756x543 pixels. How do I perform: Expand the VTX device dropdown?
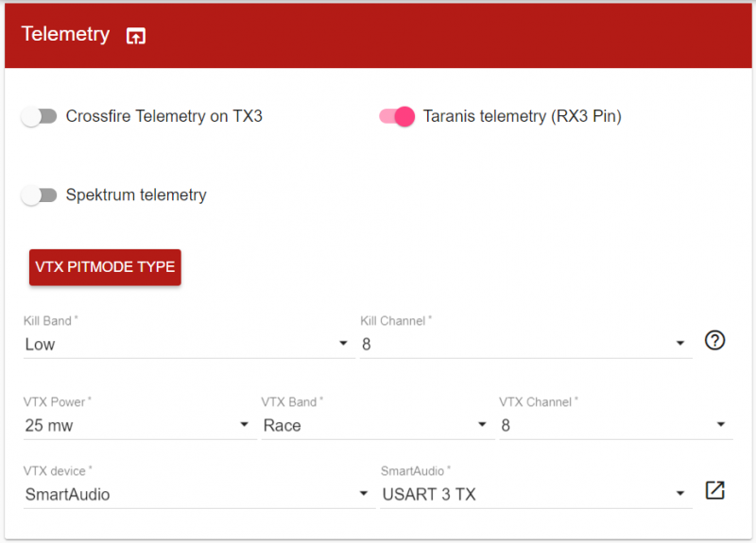click(198, 494)
